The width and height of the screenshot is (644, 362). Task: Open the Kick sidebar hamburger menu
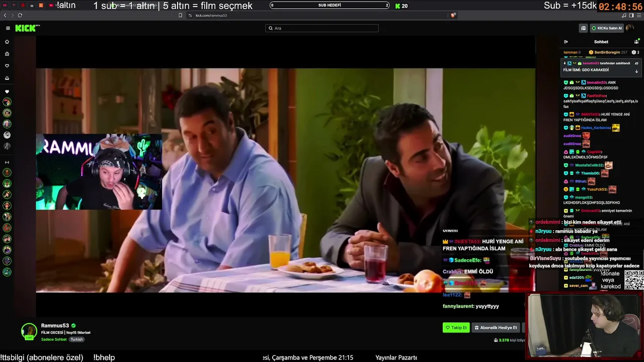tap(8, 28)
